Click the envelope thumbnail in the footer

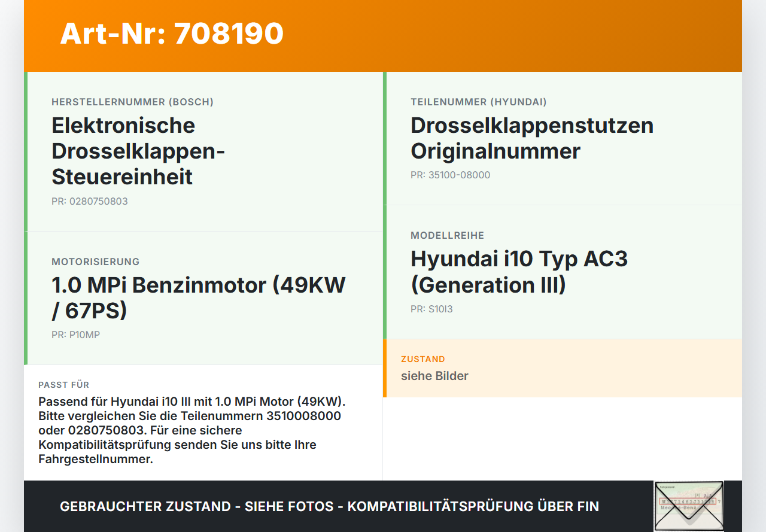(689, 506)
